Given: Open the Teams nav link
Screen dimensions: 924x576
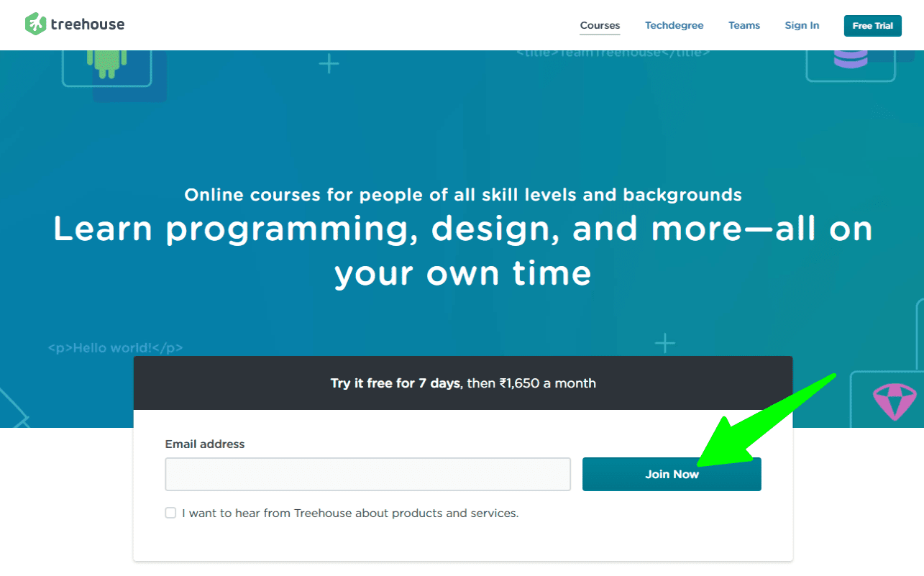Looking at the screenshot, I should point(744,25).
